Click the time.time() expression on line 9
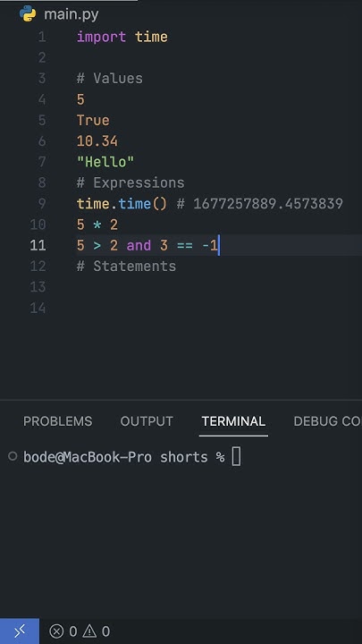 (122, 204)
